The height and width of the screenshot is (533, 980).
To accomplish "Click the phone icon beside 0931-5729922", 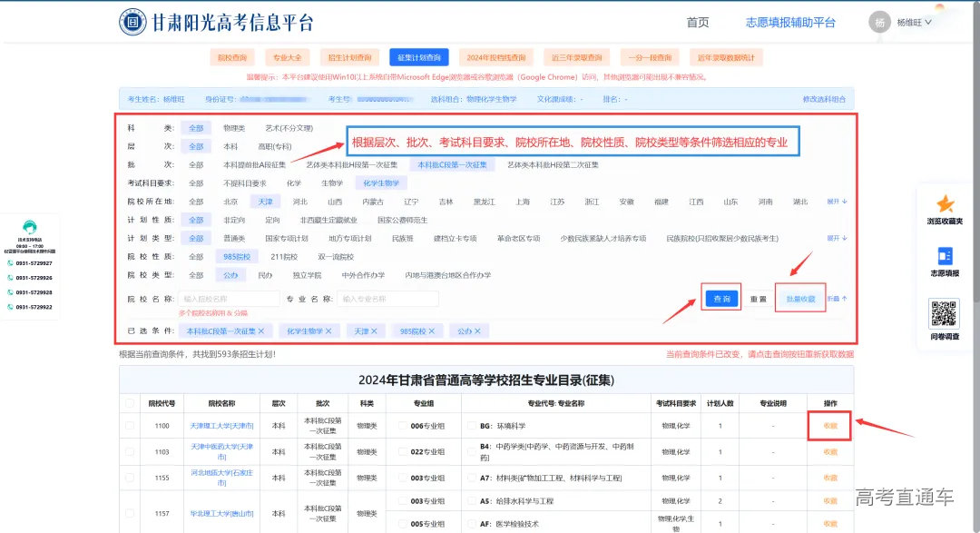I will pos(10,306).
